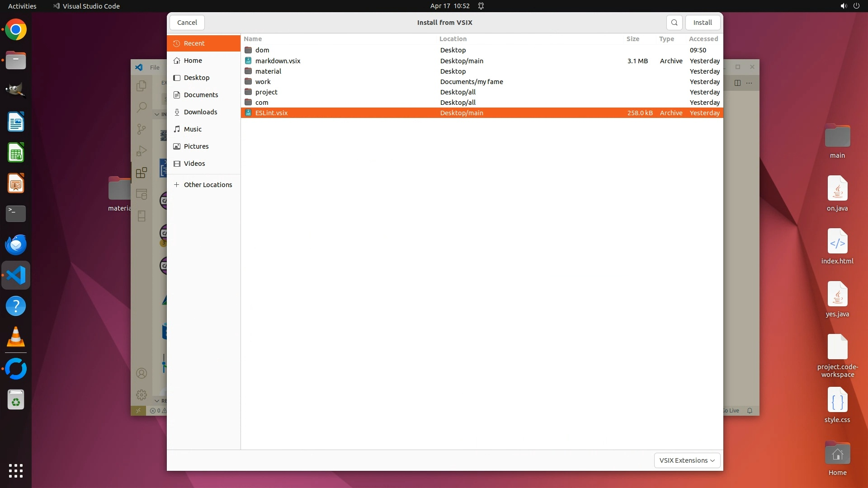This screenshot has height=488, width=868.
Task: Click the Manage gear icon
Action: 142,395
